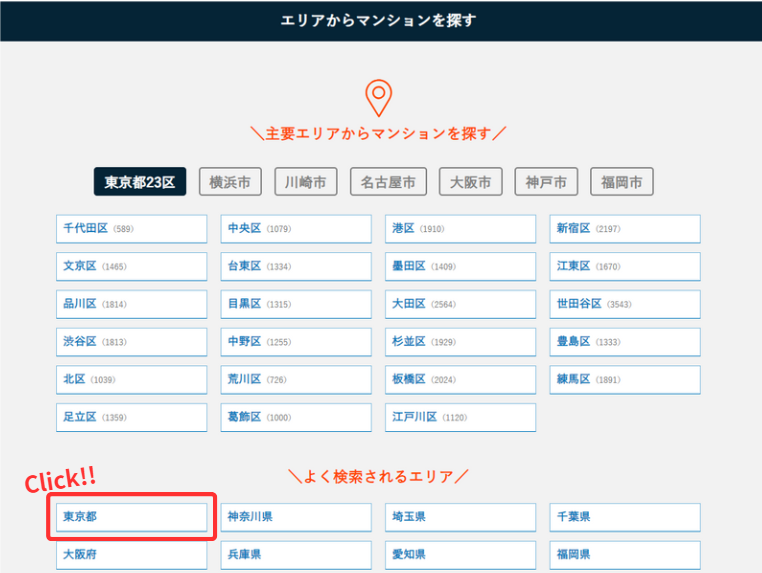Screen dimensions: 762x573
Task: Choose 千葉県 from popular areas
Action: pos(625,517)
